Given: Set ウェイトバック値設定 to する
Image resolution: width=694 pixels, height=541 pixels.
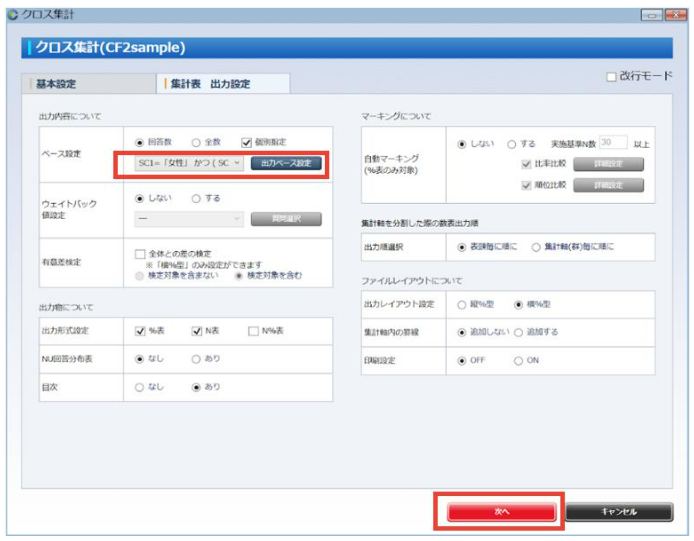Looking at the screenshot, I should [196, 198].
